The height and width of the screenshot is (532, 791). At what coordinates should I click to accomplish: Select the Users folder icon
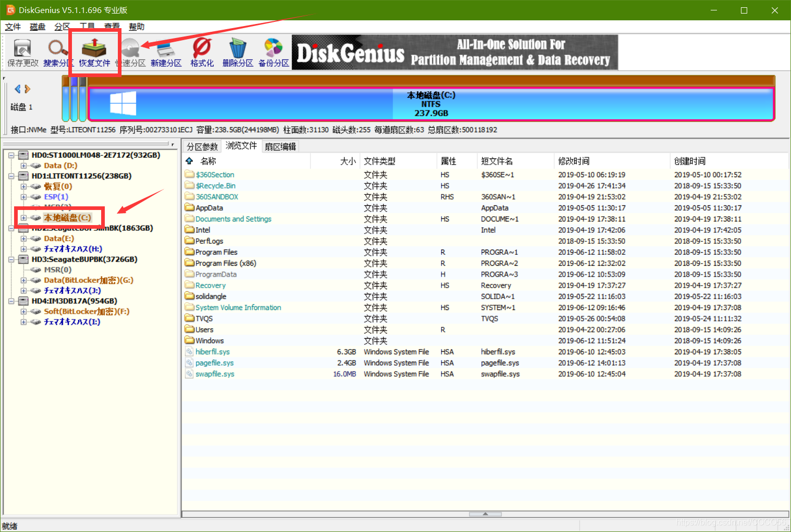click(x=189, y=329)
